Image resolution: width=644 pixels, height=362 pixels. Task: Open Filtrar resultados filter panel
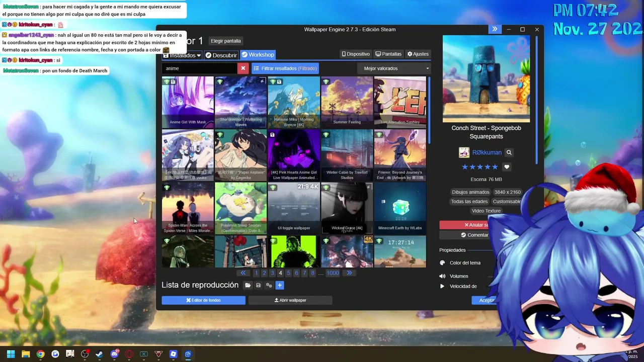(285, 68)
